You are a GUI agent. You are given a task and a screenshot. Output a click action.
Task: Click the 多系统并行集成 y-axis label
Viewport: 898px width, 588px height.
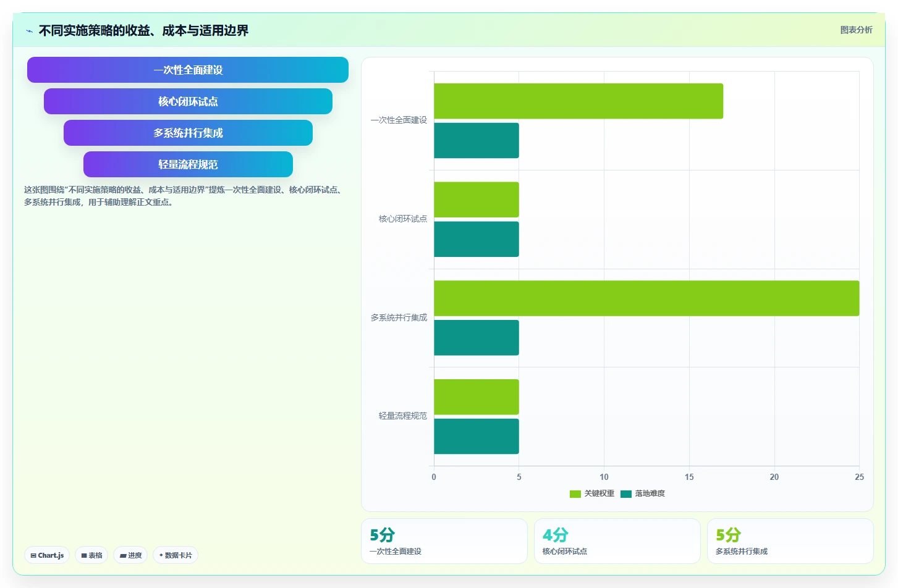399,317
